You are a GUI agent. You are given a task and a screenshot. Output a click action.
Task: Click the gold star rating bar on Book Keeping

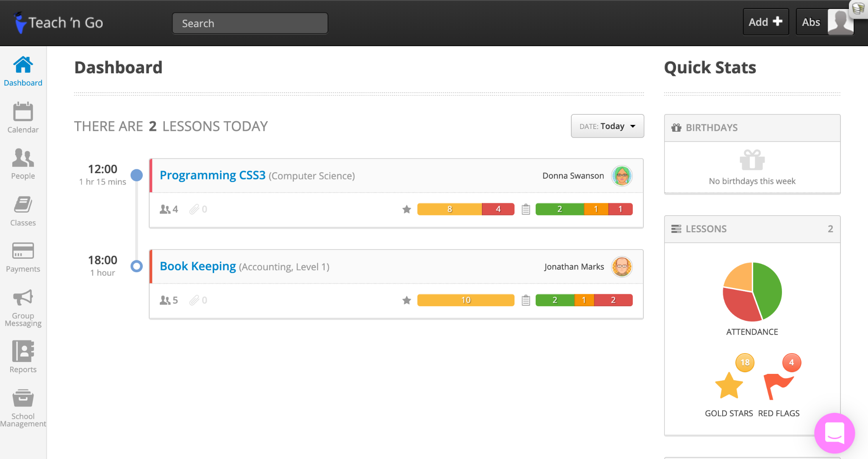tap(465, 300)
